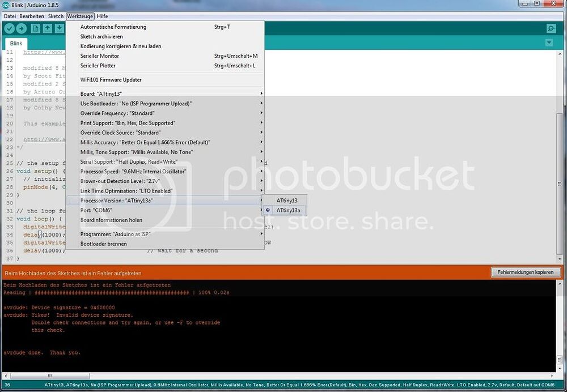Select the ATtiny13a radio button
567x392 pixels.
click(268, 210)
